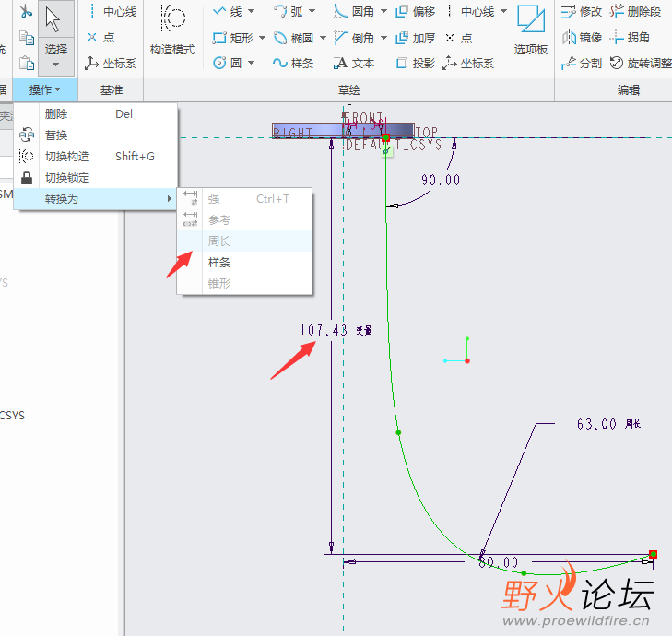Image resolution: width=672 pixels, height=636 pixels.
Task: Select the 107.43 variable dimension value
Action: (324, 330)
